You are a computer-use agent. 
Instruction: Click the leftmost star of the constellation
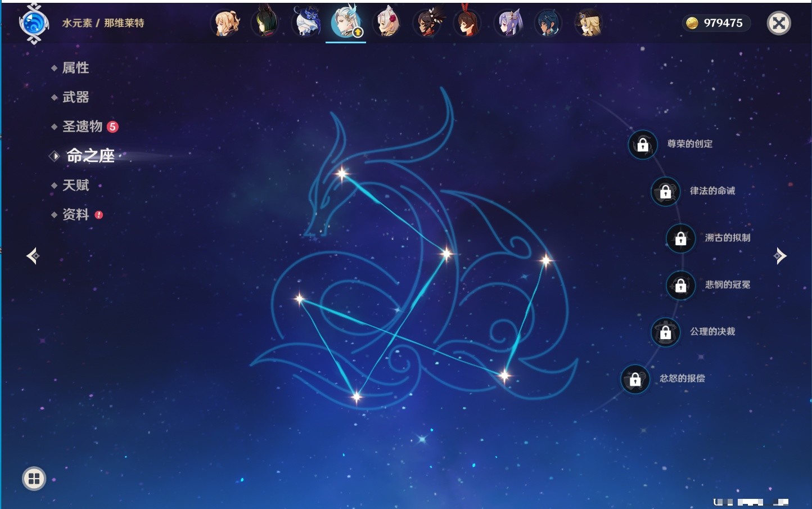click(300, 298)
